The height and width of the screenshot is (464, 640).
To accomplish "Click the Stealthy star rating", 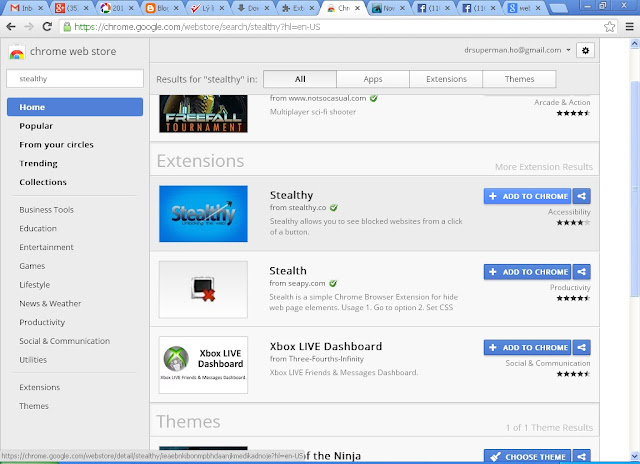I will (x=573, y=222).
